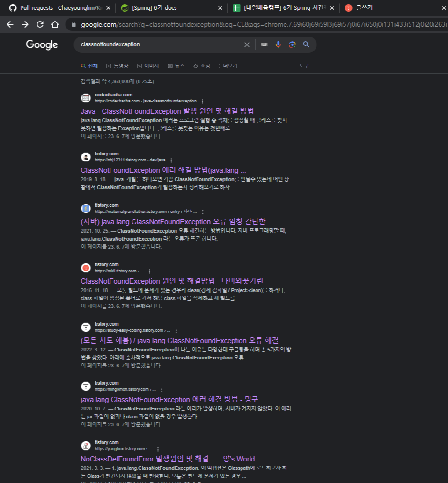Expand the 더보기 more filters menu

click(x=228, y=66)
